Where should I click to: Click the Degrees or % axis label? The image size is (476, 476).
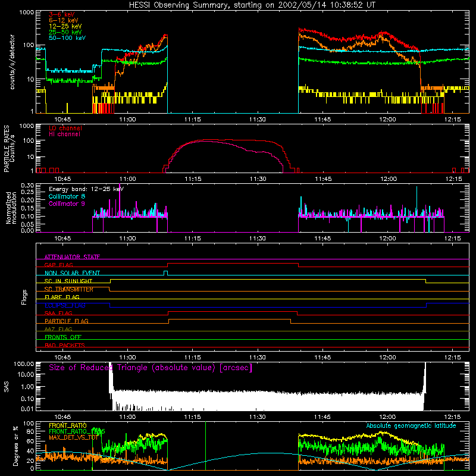click(15, 446)
